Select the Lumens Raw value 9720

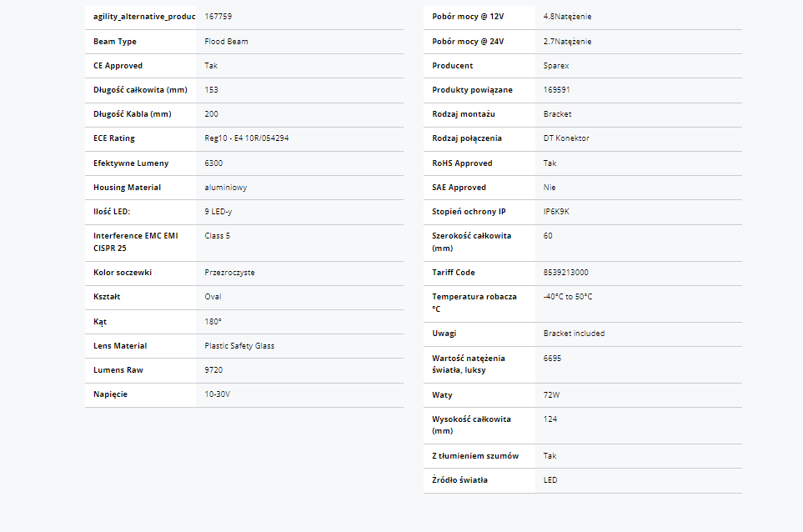[x=213, y=370]
